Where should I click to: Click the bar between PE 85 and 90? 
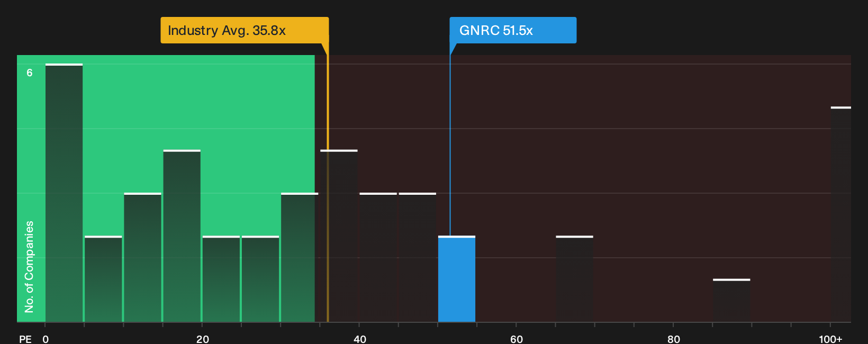(731, 301)
